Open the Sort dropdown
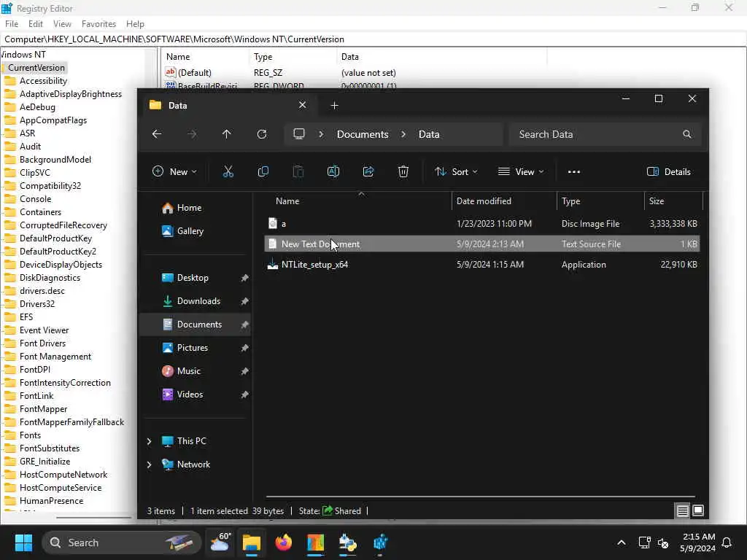 pyautogui.click(x=455, y=172)
